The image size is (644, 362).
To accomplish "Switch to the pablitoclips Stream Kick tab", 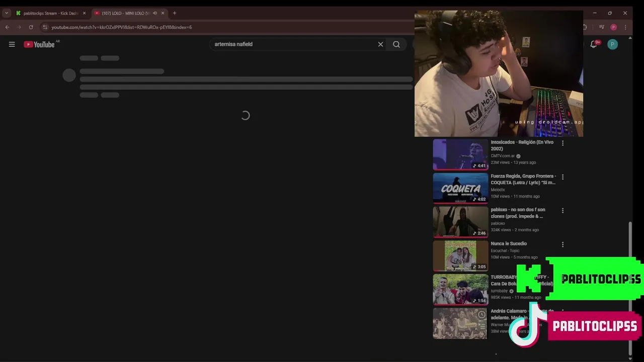I will 50,13.
